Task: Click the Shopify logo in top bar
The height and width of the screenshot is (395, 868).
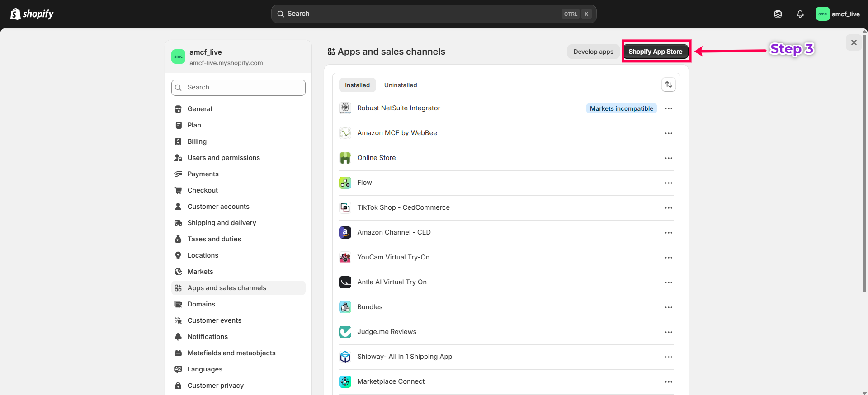Action: tap(32, 14)
